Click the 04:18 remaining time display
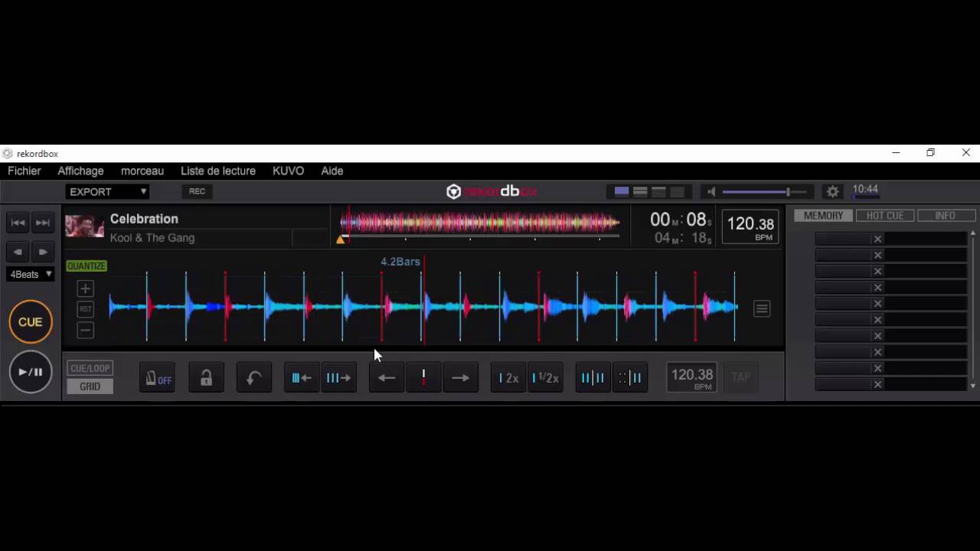Image resolution: width=980 pixels, height=551 pixels. pos(683,238)
